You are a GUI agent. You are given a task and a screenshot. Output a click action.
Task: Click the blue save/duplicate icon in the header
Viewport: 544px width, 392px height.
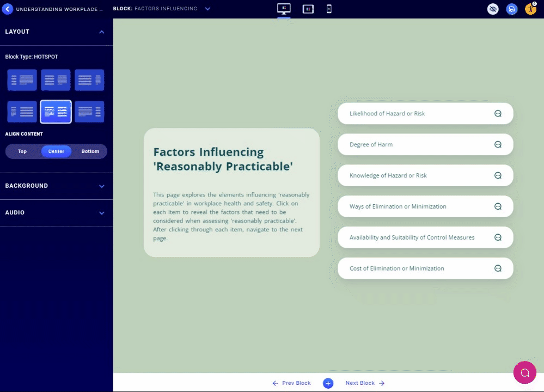coord(511,9)
